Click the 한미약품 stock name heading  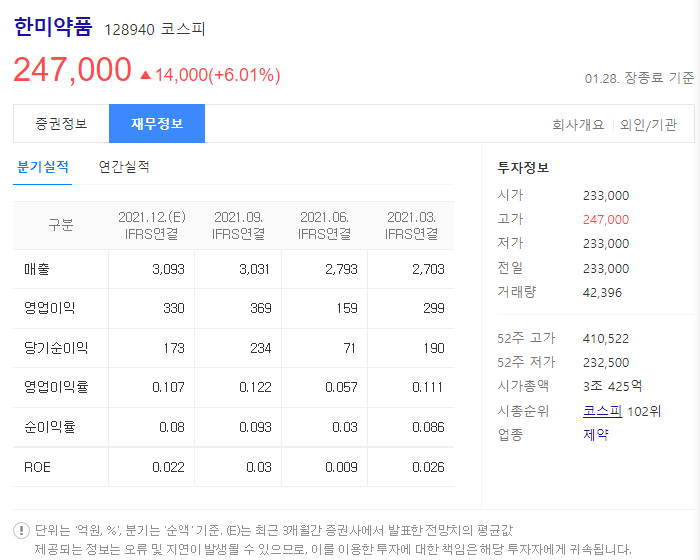pyautogui.click(x=53, y=27)
